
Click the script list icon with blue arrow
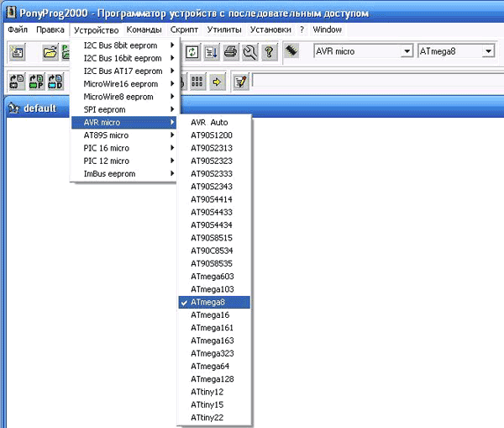[212, 52]
